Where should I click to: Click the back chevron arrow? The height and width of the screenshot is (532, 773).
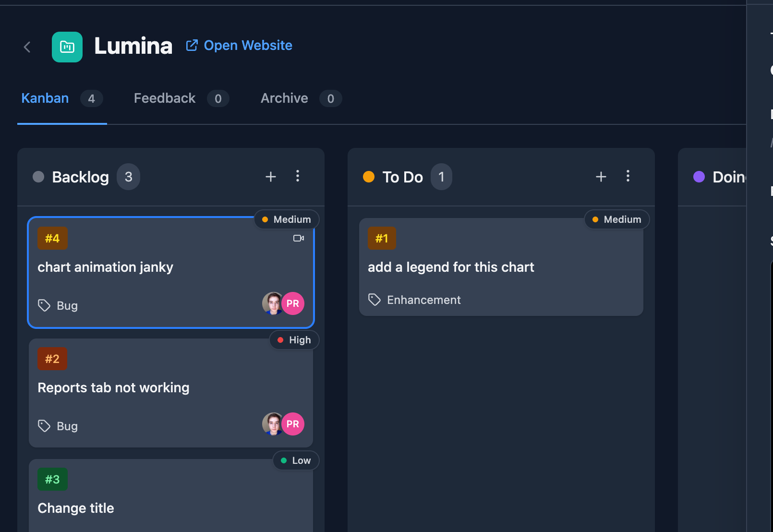coord(27,47)
